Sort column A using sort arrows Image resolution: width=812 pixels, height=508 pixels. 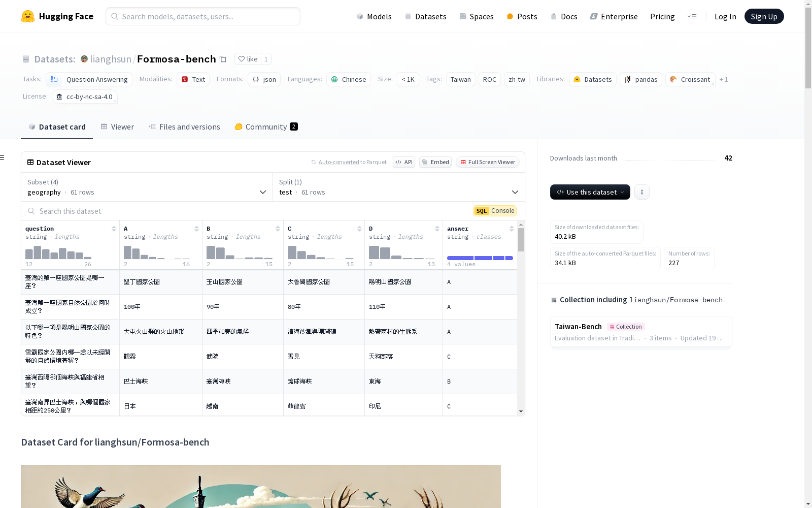click(x=196, y=229)
